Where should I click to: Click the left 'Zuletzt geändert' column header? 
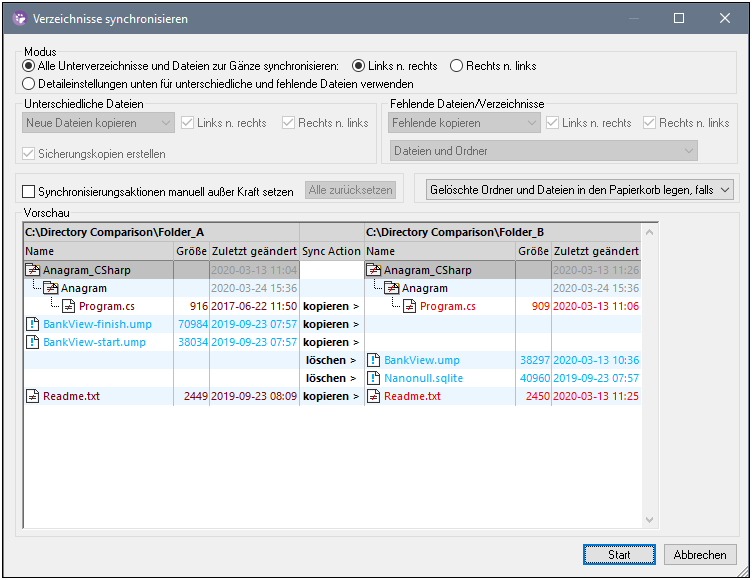point(253,252)
